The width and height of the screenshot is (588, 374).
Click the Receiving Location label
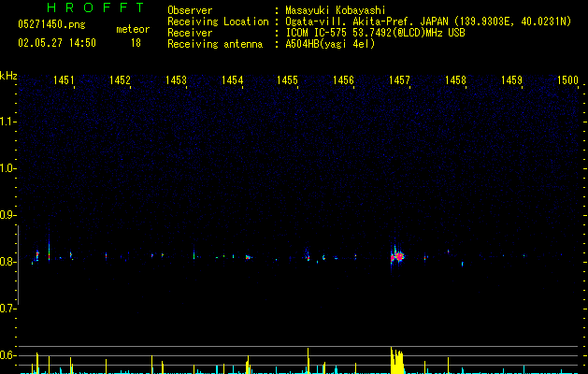pyautogui.click(x=218, y=22)
